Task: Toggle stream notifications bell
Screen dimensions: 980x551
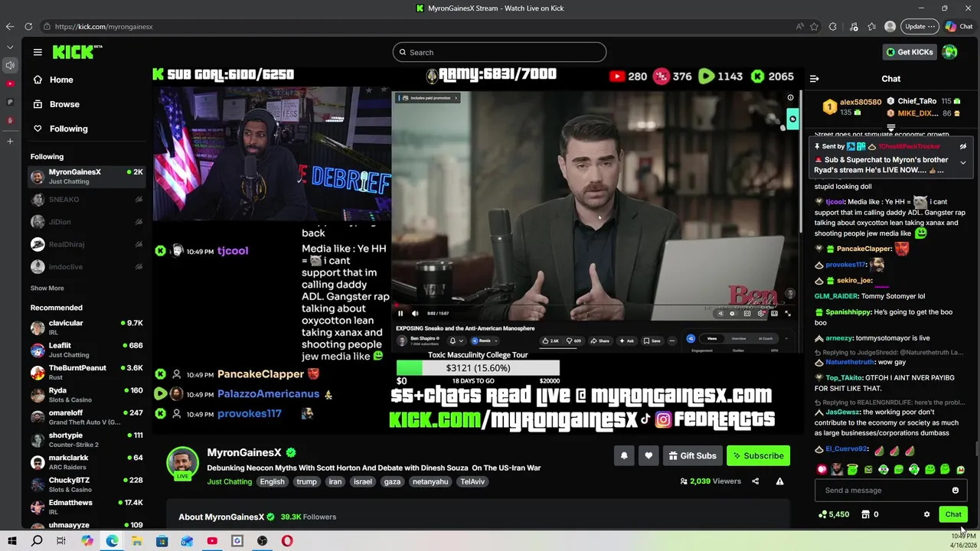Action: tap(624, 455)
